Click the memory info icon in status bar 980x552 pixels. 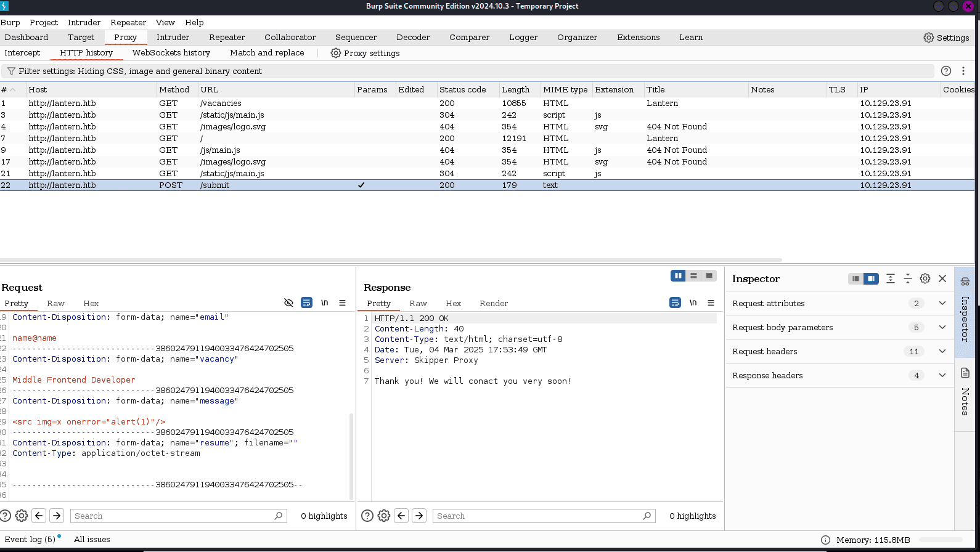tap(825, 540)
